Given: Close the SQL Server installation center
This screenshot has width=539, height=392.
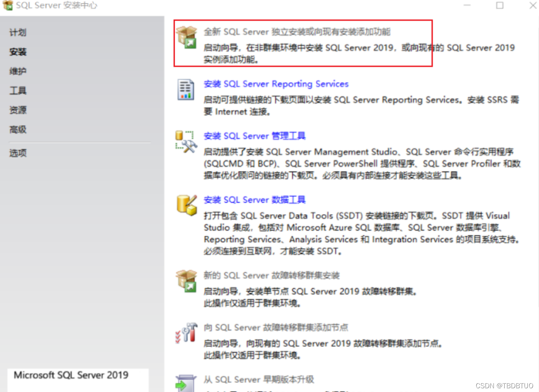Looking at the screenshot, I should (x=533, y=5).
